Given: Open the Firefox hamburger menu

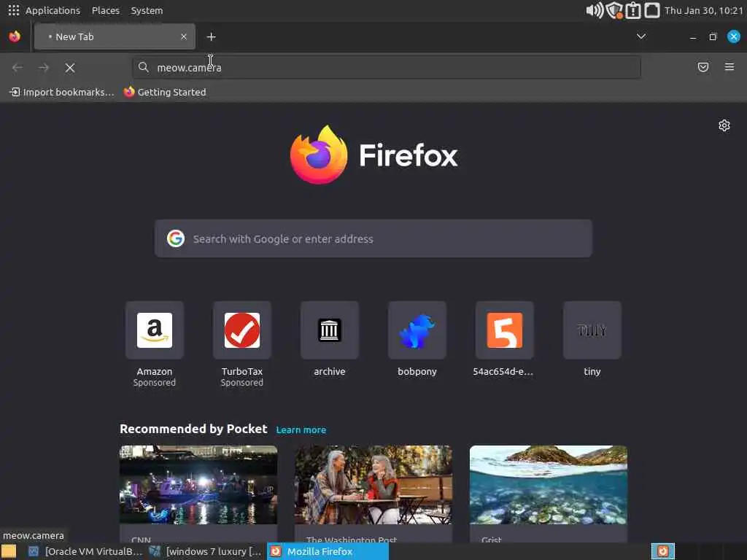Looking at the screenshot, I should click(729, 67).
